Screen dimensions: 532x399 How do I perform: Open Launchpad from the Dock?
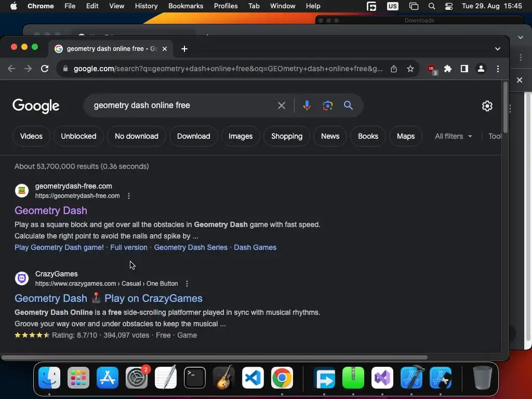click(78, 378)
